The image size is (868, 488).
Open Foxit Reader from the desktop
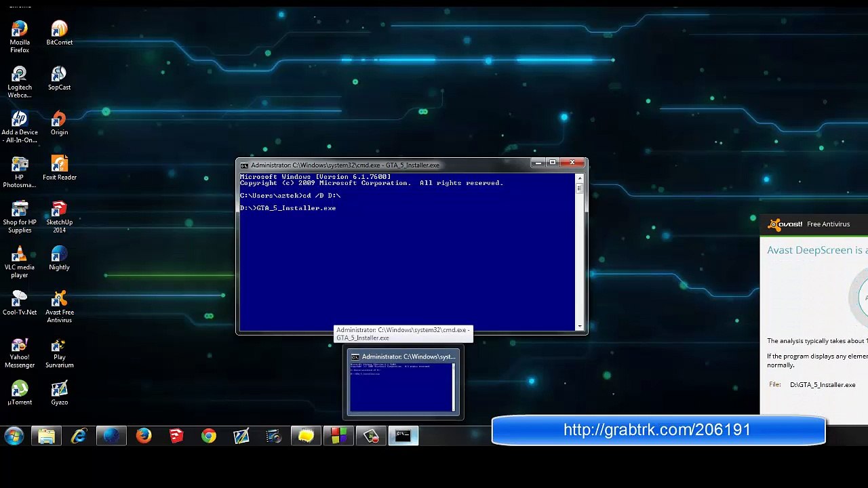click(x=59, y=168)
